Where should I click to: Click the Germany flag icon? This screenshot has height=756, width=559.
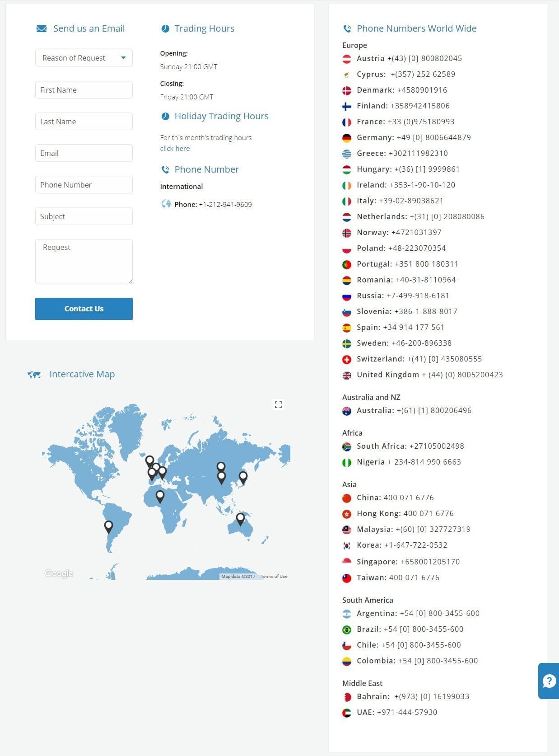tap(347, 138)
